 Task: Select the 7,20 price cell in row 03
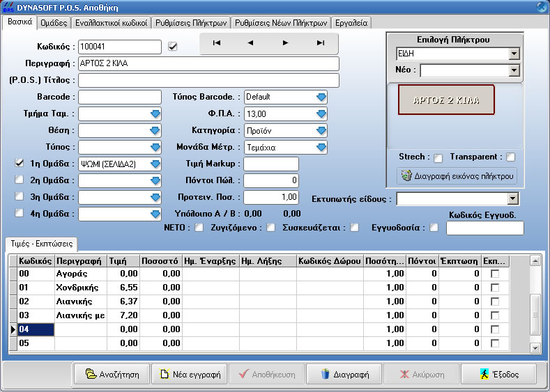123,315
